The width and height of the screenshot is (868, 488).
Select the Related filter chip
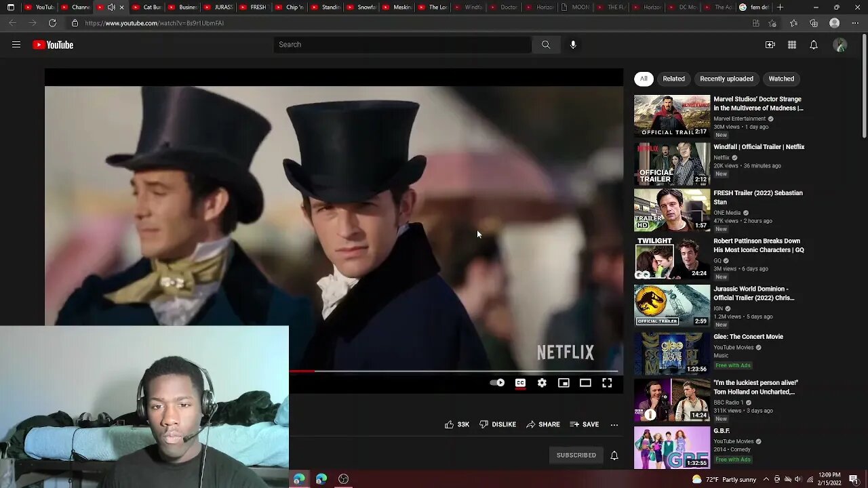(x=673, y=79)
